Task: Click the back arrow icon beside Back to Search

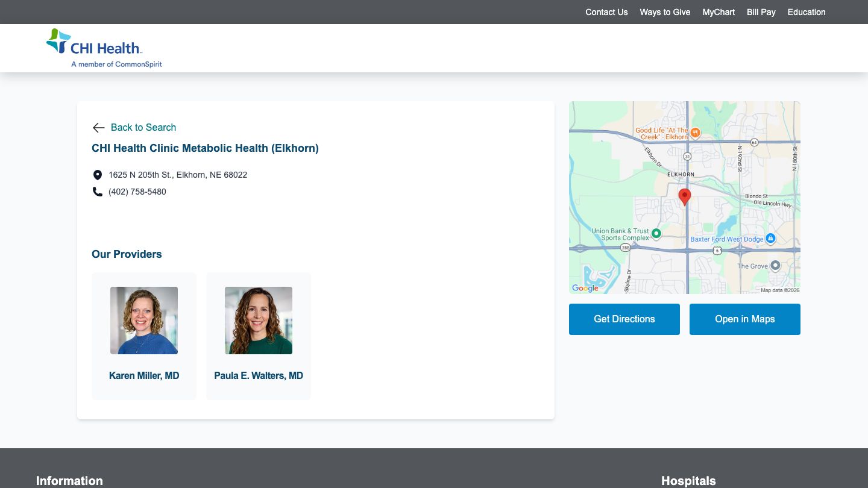Action: tap(98, 128)
